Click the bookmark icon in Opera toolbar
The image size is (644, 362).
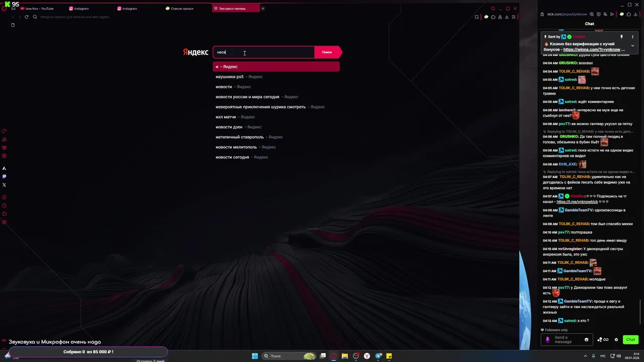[x=476, y=17]
